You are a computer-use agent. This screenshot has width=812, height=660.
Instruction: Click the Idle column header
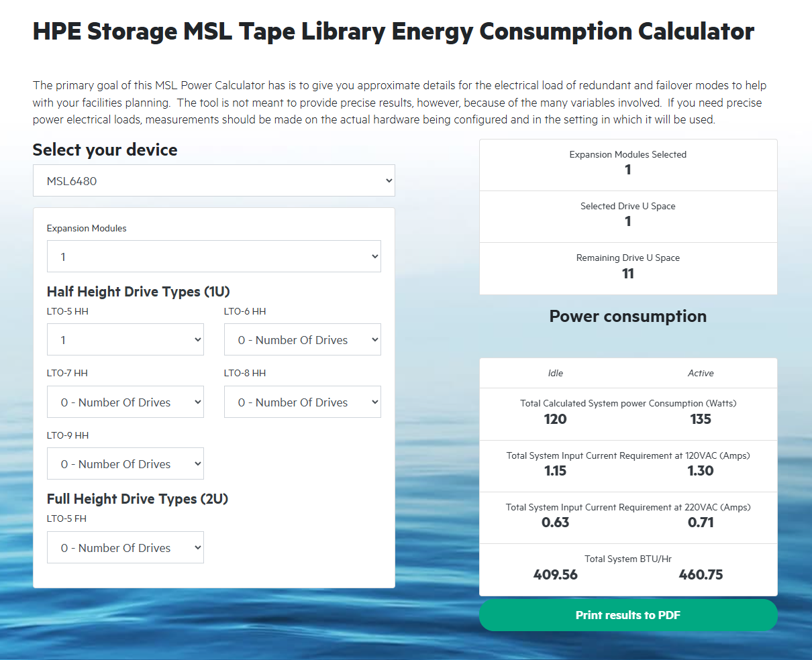pos(555,373)
